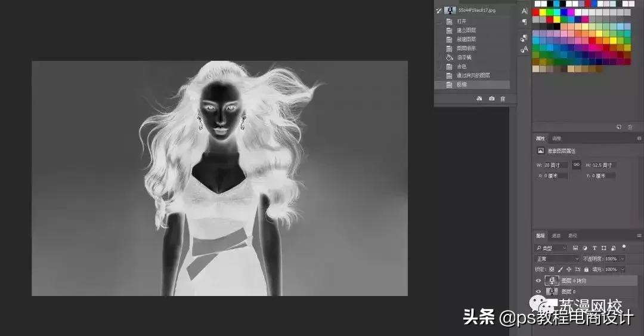The image size is (644, 336).
Task: Open the Character panel icon
Action: [525, 11]
